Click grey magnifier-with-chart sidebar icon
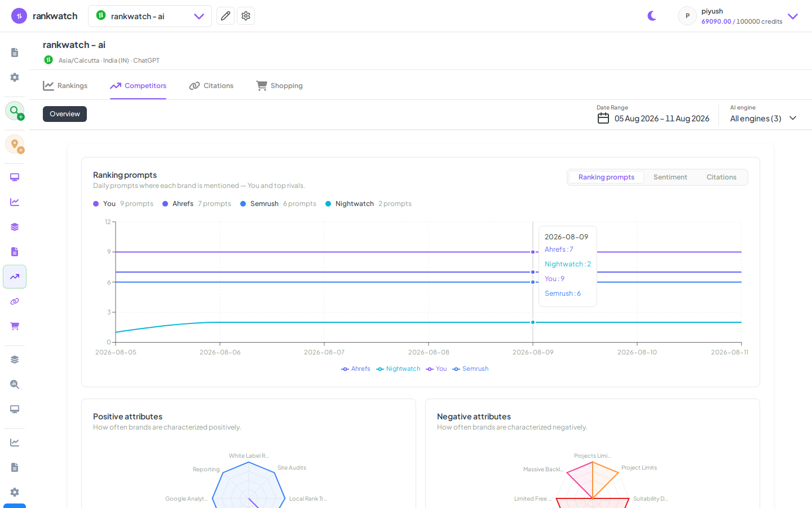Image resolution: width=812 pixels, height=508 pixels. (x=15, y=384)
